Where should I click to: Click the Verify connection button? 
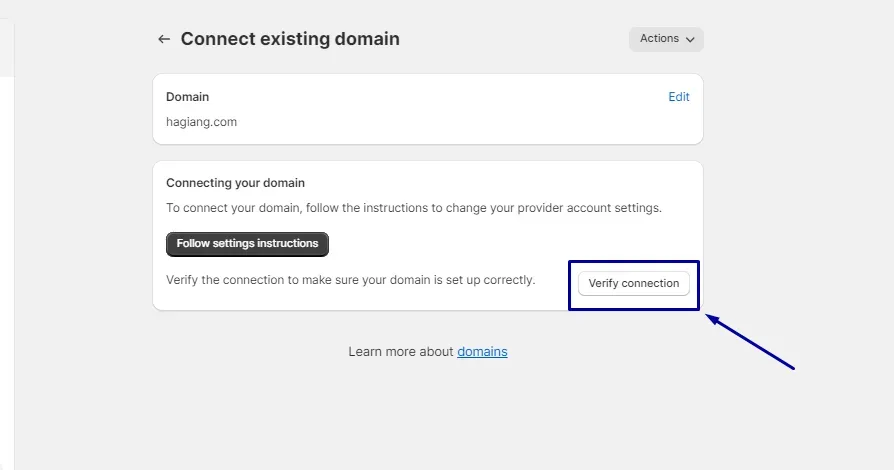[634, 283]
